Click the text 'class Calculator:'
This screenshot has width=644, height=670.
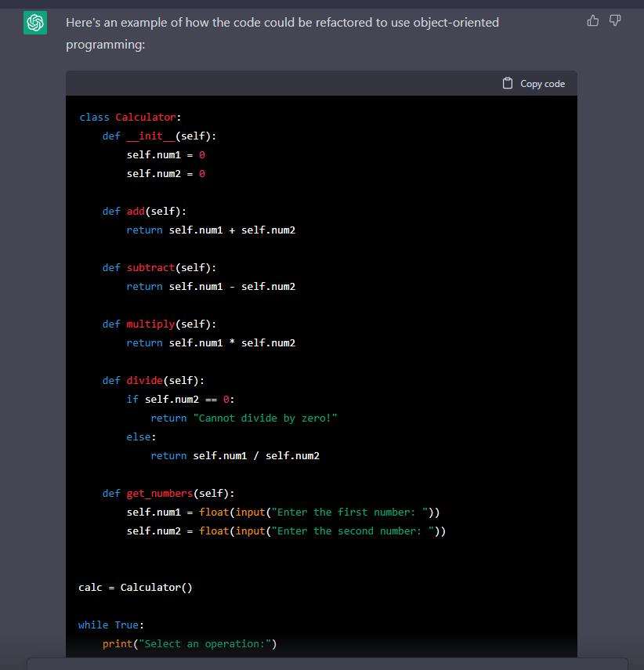tap(130, 117)
